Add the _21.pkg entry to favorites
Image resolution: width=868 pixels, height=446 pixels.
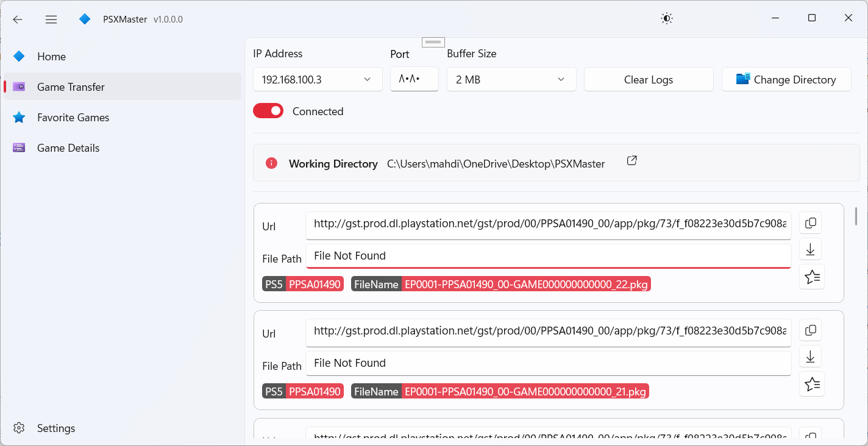812,384
